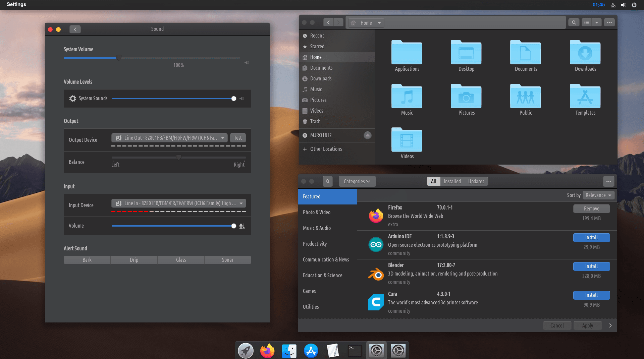Mute the input microphone icon

pyautogui.click(x=242, y=226)
